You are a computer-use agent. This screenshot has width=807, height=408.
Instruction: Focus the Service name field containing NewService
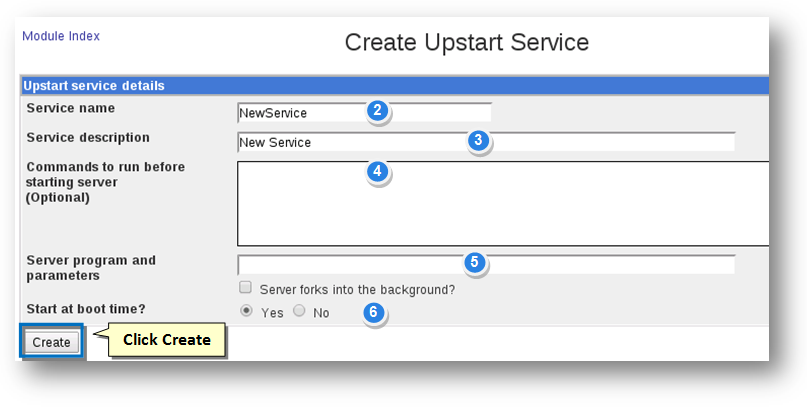click(x=300, y=113)
